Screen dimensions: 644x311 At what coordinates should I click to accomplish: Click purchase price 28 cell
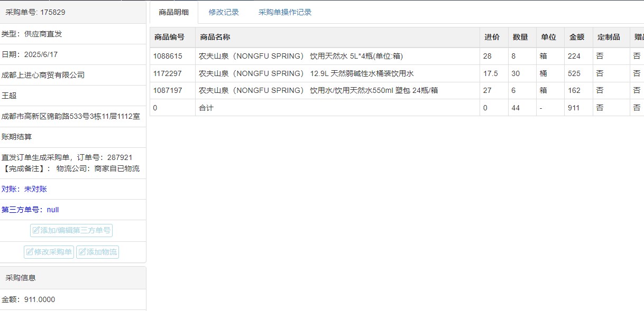pyautogui.click(x=494, y=56)
